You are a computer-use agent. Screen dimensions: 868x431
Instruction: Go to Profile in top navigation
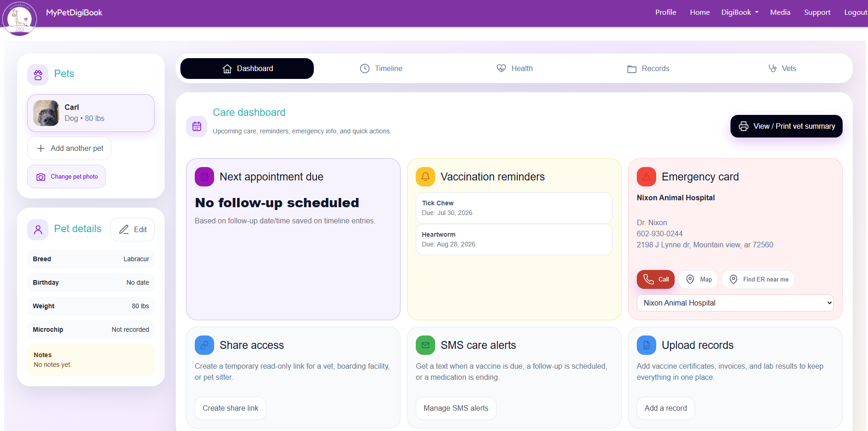[665, 12]
